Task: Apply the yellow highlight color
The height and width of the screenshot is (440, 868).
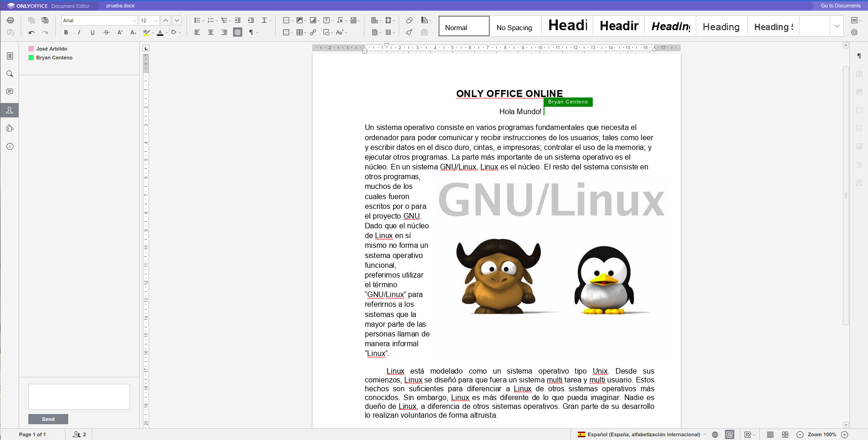Action: (147, 32)
